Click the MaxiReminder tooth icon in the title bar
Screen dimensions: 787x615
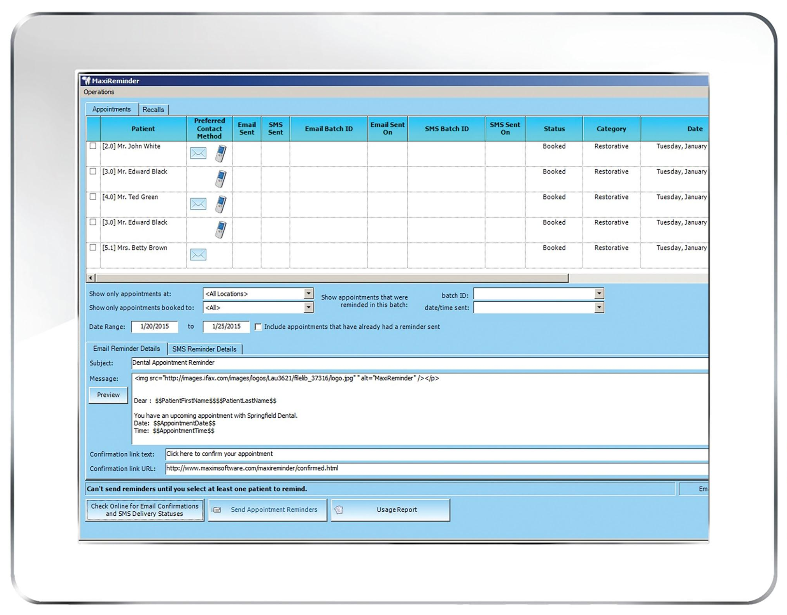tap(87, 80)
